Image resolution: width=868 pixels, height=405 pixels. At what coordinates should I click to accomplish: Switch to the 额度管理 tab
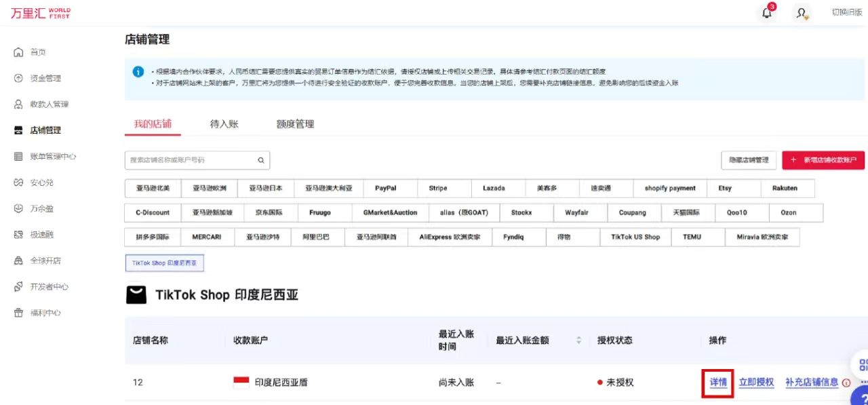[x=295, y=124]
